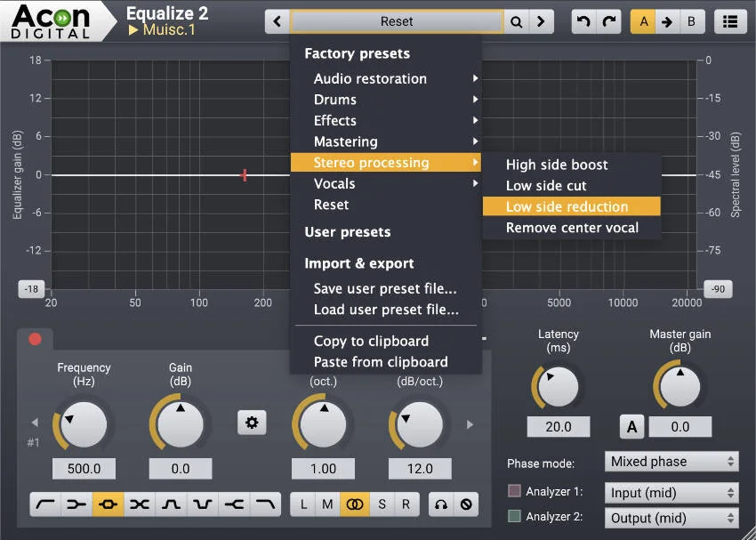Click the red band handle on curve
Viewport: 756px width, 540px height.
pos(245,175)
